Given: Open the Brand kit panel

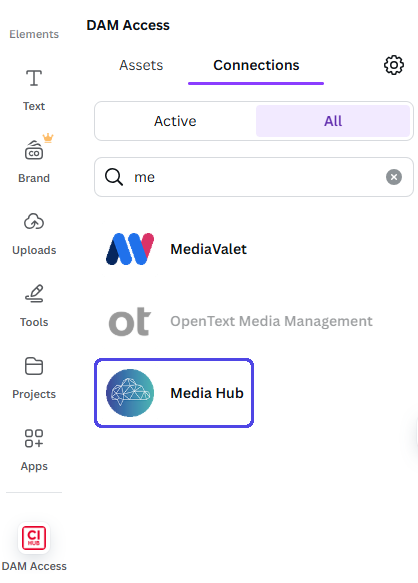Looking at the screenshot, I should [x=34, y=159].
